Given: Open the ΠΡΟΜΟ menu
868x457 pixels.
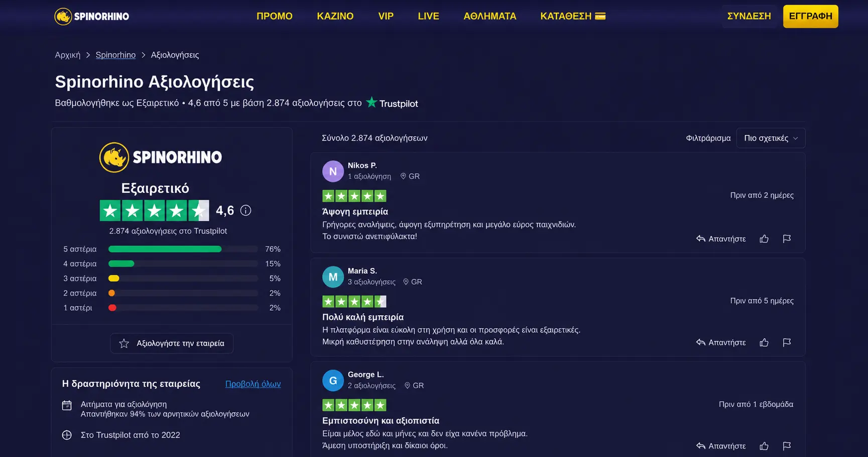Looking at the screenshot, I should click(274, 16).
